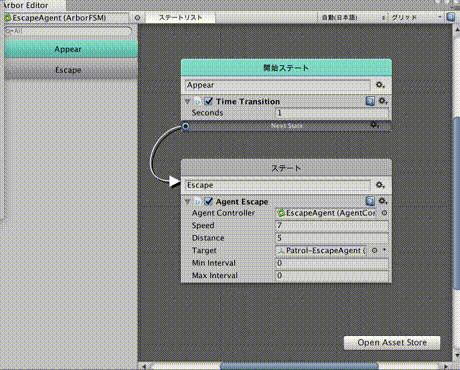Click the Seconds value field
The height and width of the screenshot is (370, 460).
point(332,113)
